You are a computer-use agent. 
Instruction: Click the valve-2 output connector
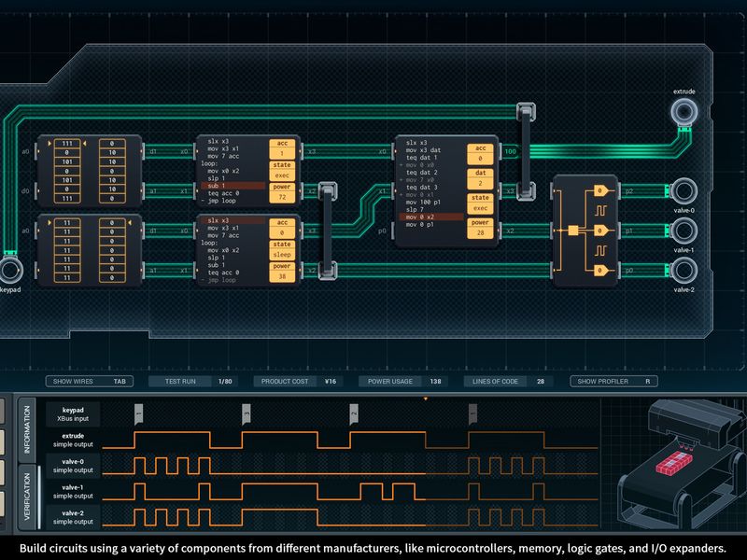684,270
